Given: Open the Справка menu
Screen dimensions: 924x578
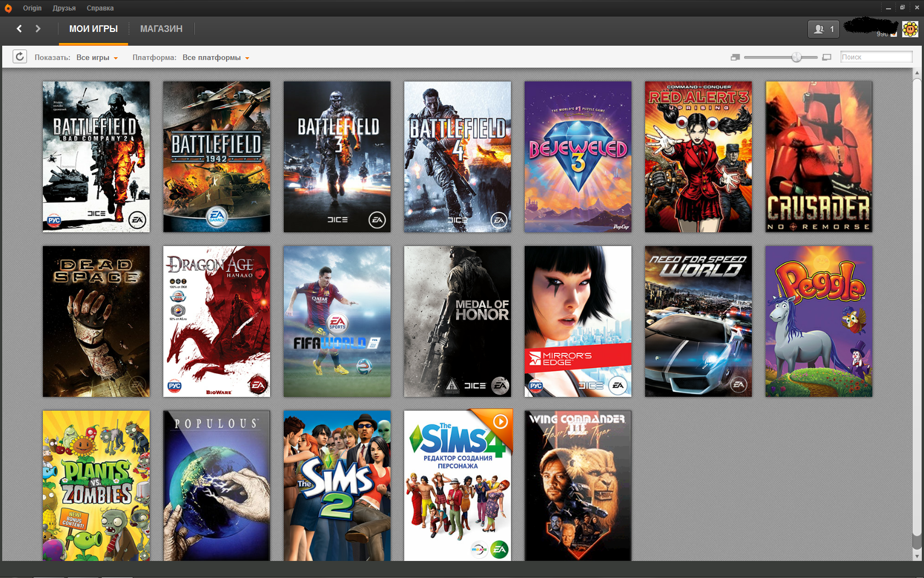Looking at the screenshot, I should (100, 8).
